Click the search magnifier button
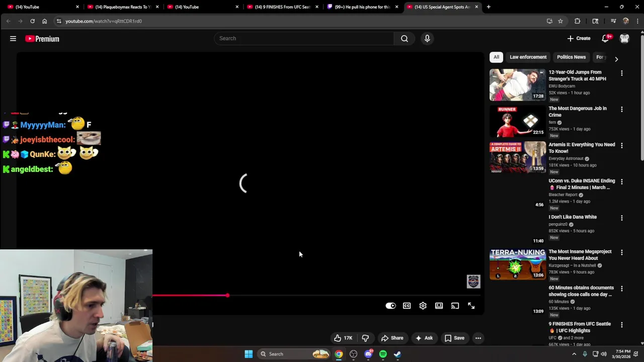This screenshot has width=644, height=362. click(x=405, y=38)
